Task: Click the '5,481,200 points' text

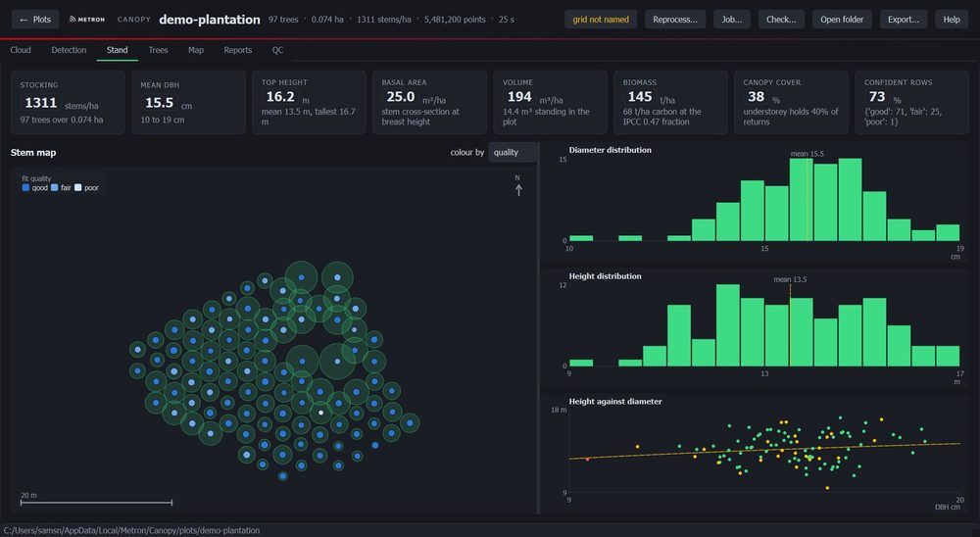Action: tap(455, 20)
